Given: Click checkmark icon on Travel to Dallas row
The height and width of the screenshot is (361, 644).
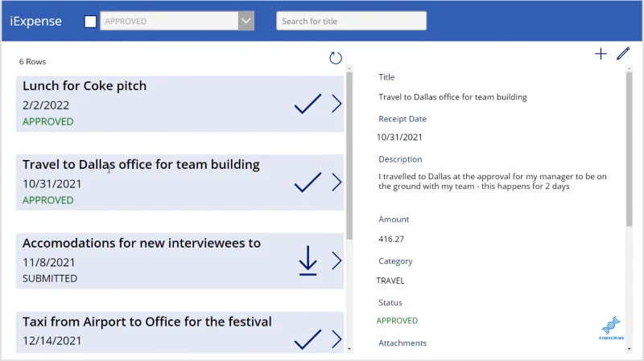Looking at the screenshot, I should point(308,183).
